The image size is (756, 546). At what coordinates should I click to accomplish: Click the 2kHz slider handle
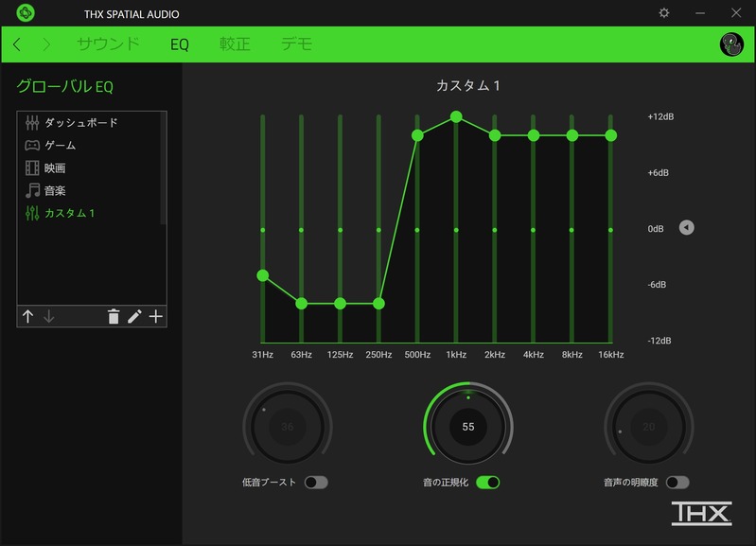pyautogui.click(x=495, y=135)
